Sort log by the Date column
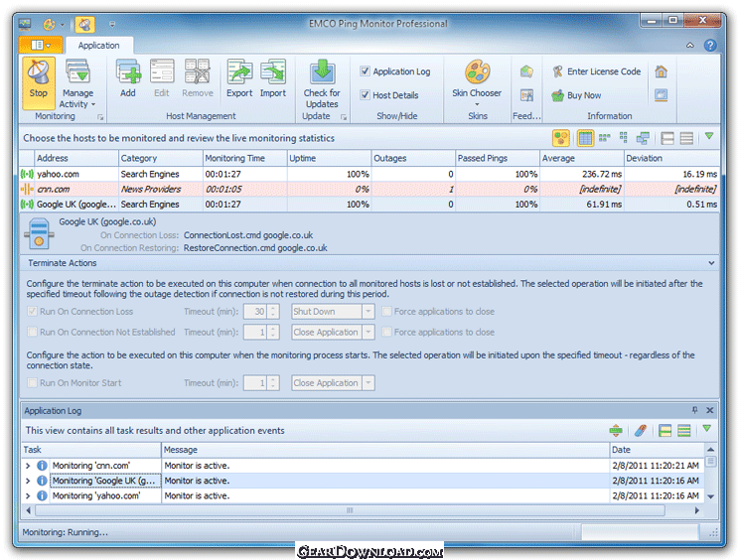The width and height of the screenshot is (739, 560). click(657, 450)
